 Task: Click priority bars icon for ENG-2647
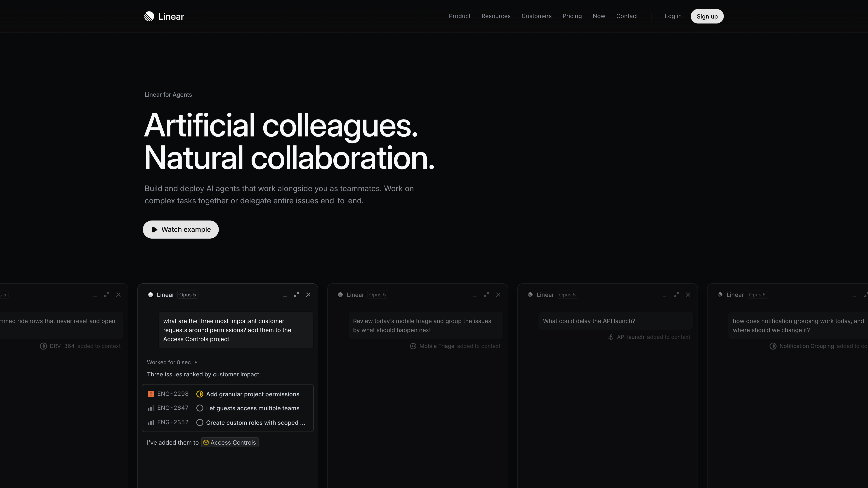click(151, 408)
